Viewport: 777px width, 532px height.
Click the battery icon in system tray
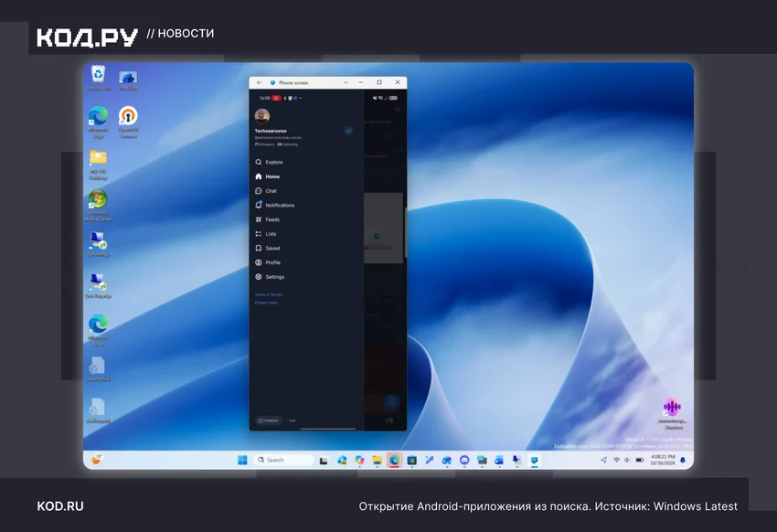[640, 460]
